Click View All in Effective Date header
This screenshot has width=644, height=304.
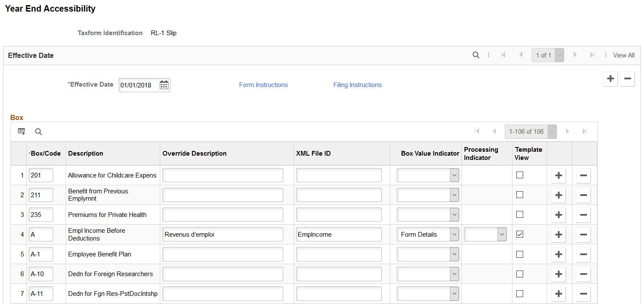623,55
